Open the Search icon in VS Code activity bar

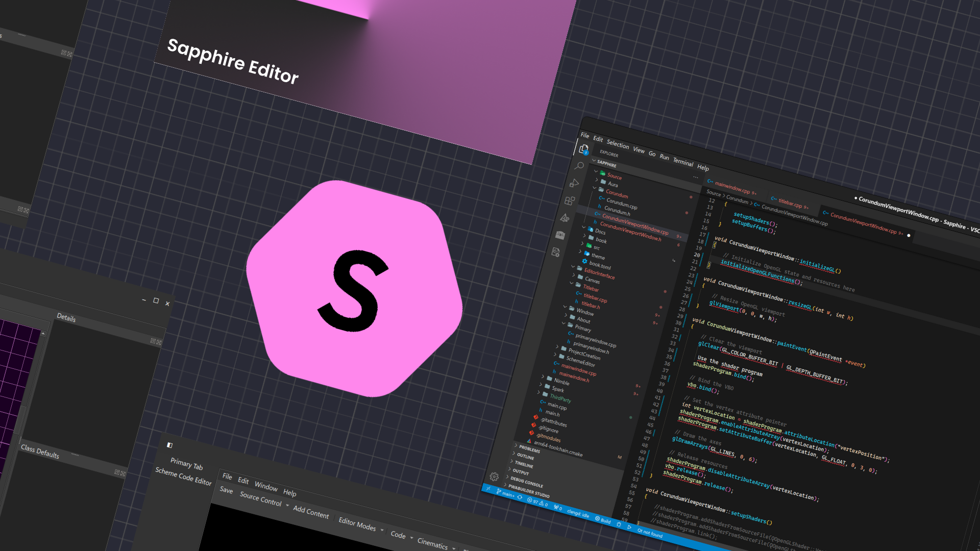tap(579, 166)
